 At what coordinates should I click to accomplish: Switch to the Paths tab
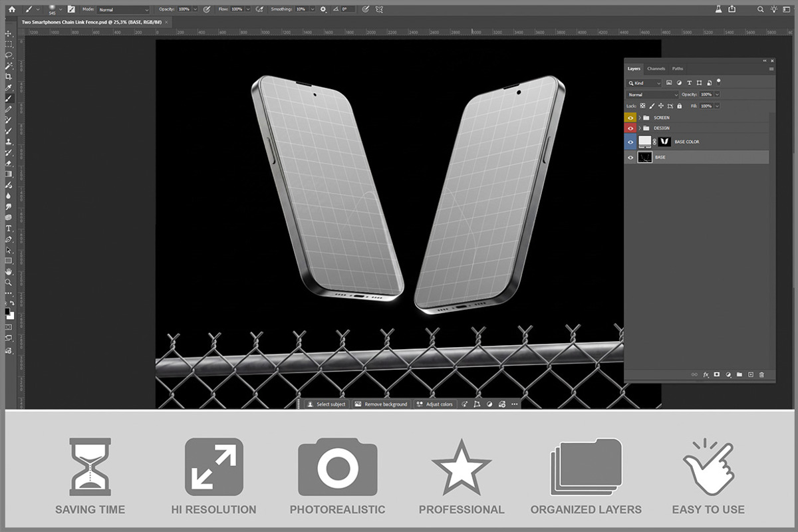pyautogui.click(x=678, y=68)
